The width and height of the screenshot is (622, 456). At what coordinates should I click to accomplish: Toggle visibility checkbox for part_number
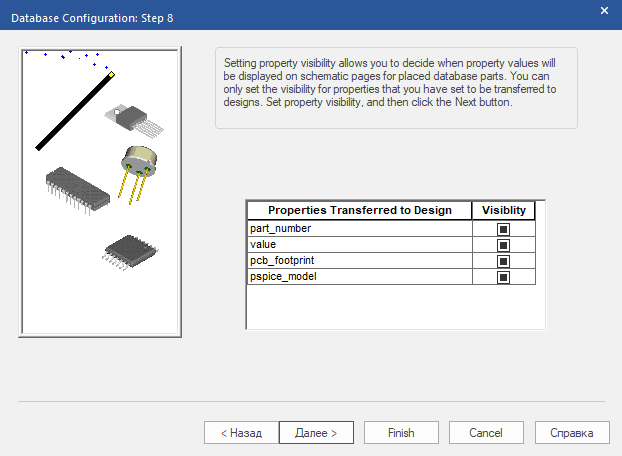[x=503, y=229]
